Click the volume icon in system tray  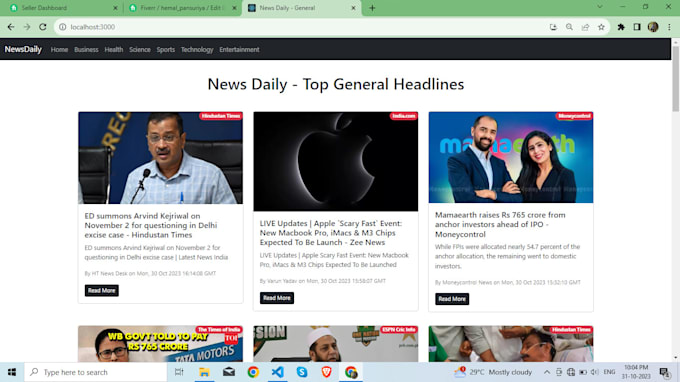595,372
